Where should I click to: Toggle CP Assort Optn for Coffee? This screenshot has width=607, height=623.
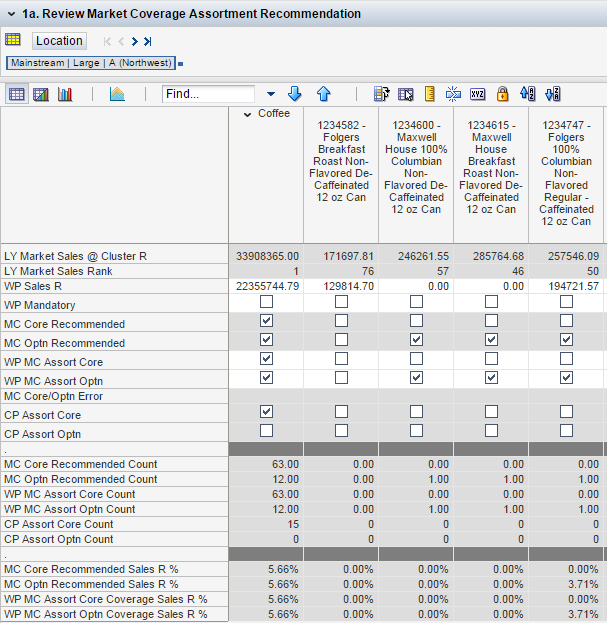tap(267, 431)
